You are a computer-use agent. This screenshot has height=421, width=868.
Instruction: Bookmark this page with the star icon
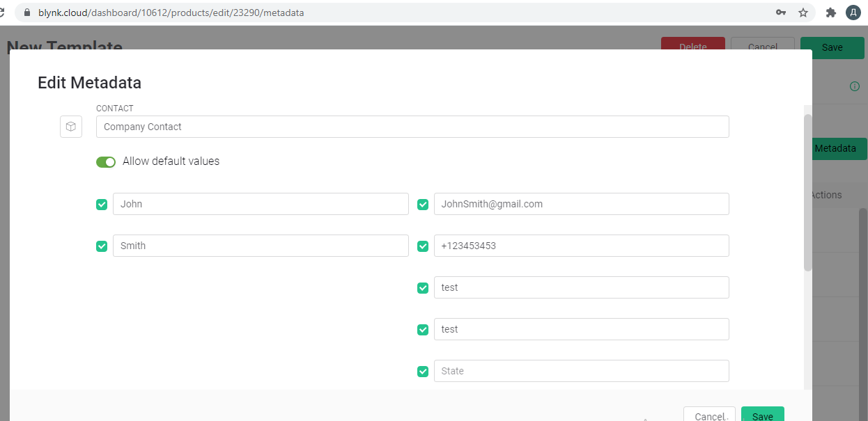pyautogui.click(x=803, y=13)
